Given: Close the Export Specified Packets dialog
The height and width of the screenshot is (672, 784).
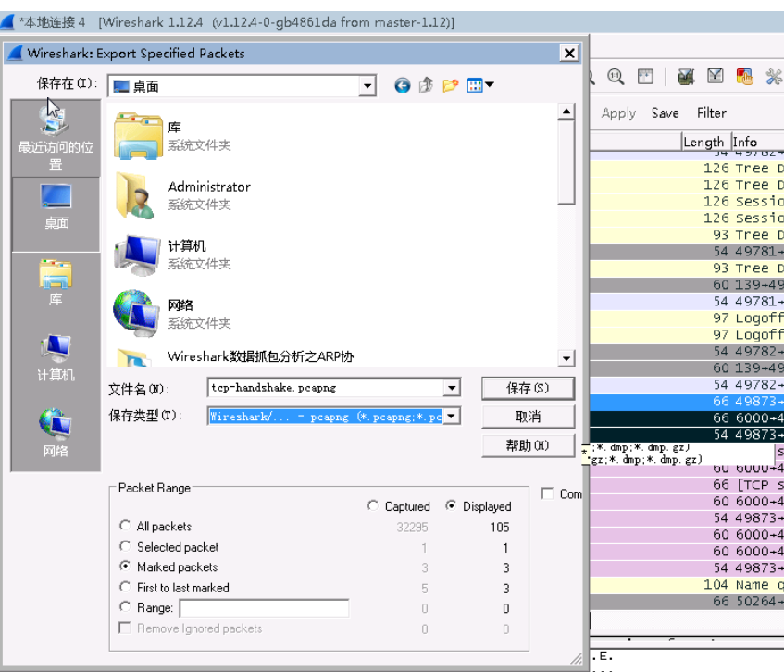Looking at the screenshot, I should tap(569, 53).
